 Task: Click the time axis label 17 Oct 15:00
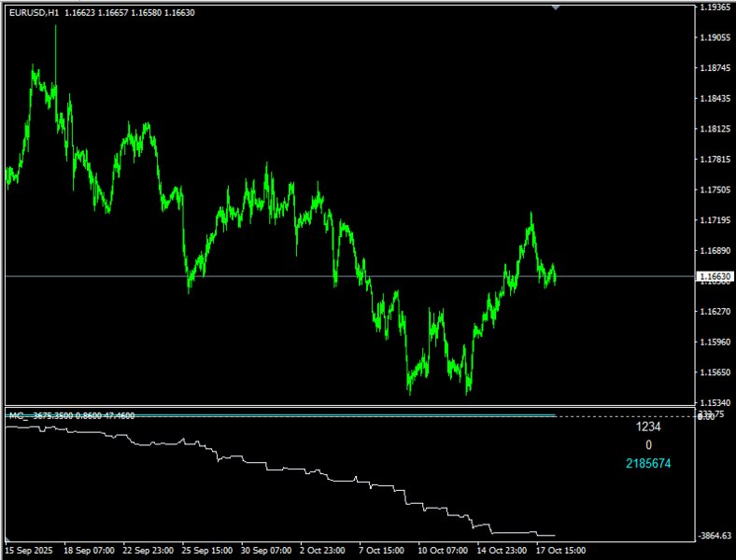tap(561, 550)
